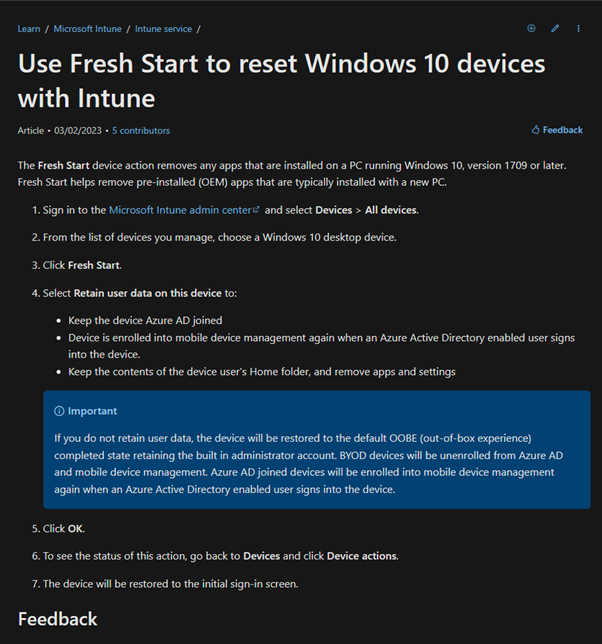
Task: Open the Microsoft Intune admin center link
Action: pos(180,210)
